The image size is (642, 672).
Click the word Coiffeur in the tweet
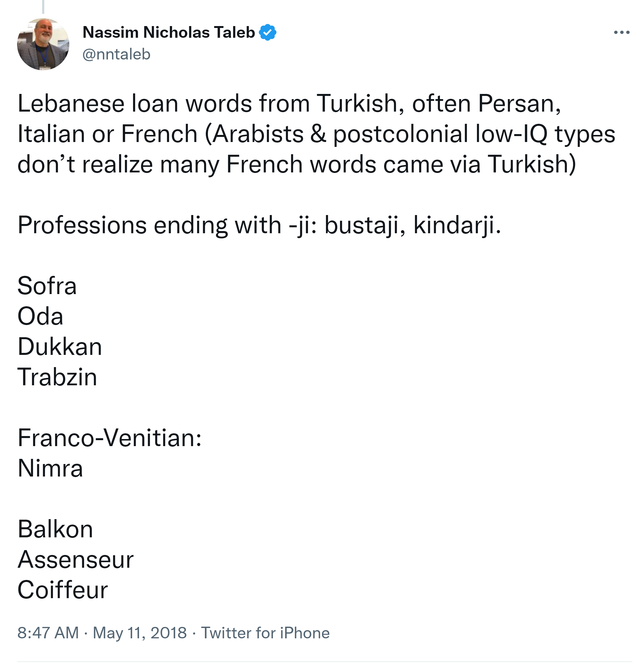coord(63,590)
